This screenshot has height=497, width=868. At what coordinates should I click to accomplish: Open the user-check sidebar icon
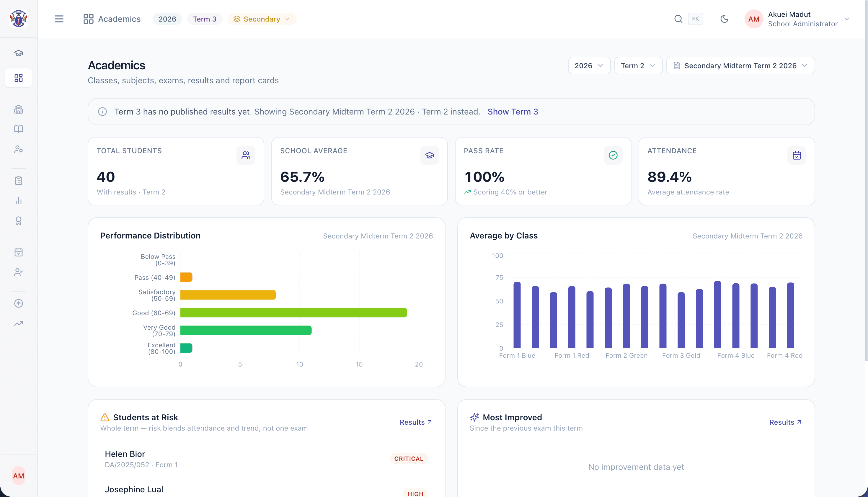pyautogui.click(x=18, y=272)
